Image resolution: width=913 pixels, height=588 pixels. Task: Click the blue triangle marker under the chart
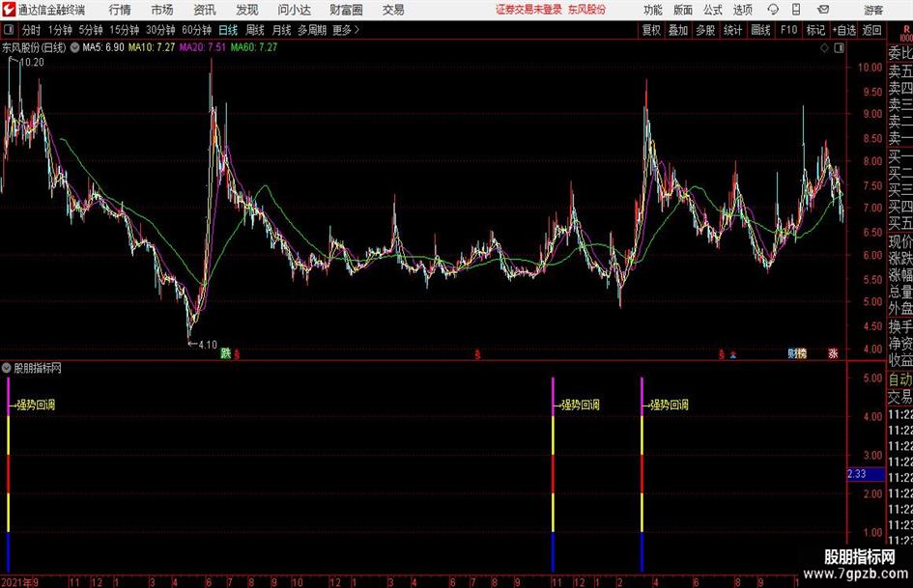(732, 354)
